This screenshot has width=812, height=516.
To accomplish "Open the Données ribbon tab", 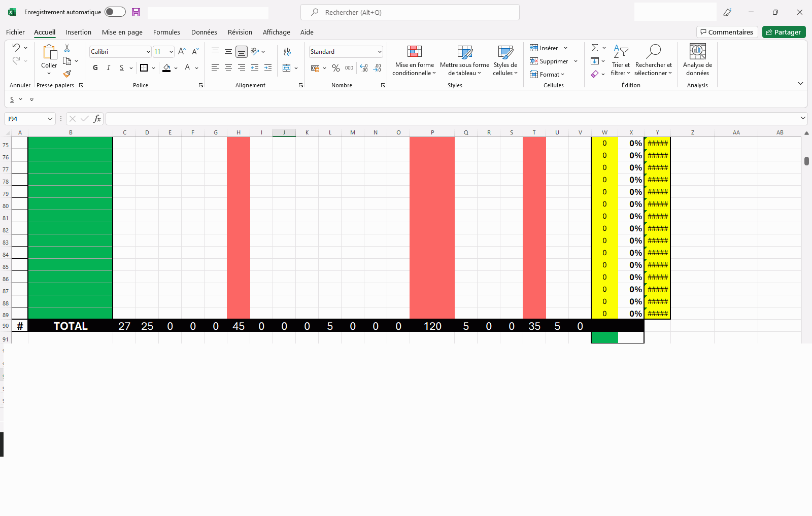I will tap(204, 32).
